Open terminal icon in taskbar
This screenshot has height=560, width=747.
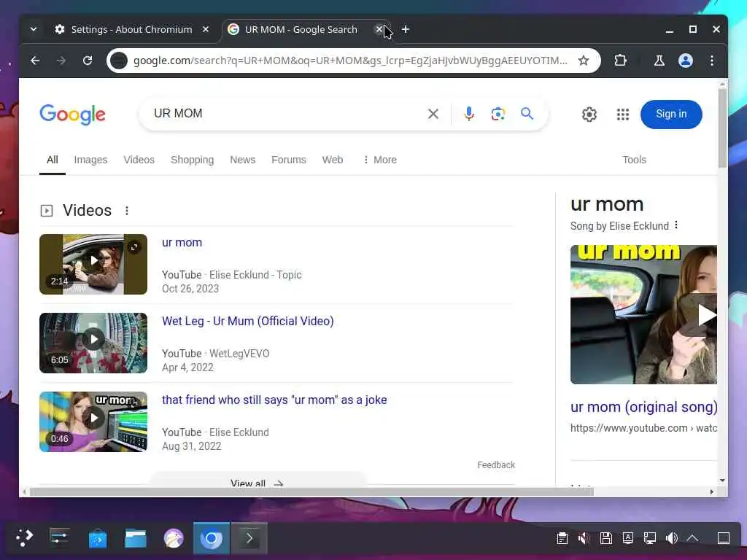(249, 538)
